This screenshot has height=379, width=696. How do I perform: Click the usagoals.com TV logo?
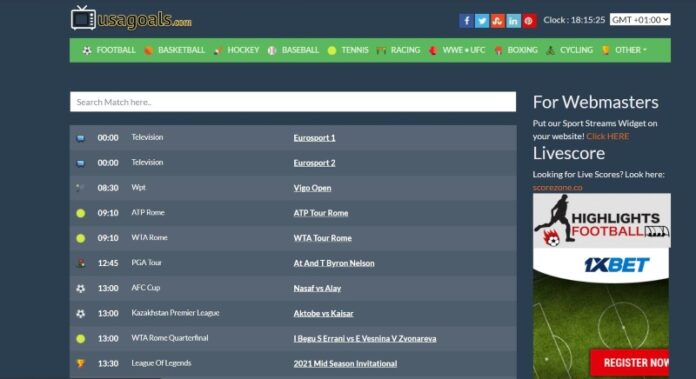[x=131, y=19]
